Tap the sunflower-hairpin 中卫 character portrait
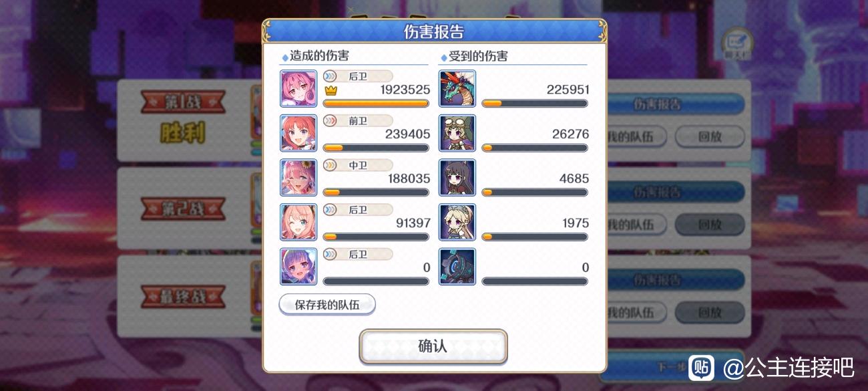The height and width of the screenshot is (391, 868). point(298,178)
